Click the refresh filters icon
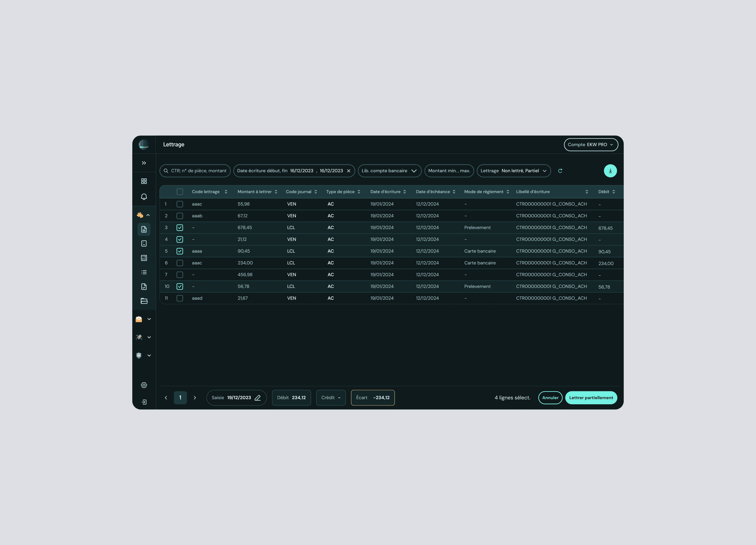Screen dimensions: 756x545 point(560,171)
